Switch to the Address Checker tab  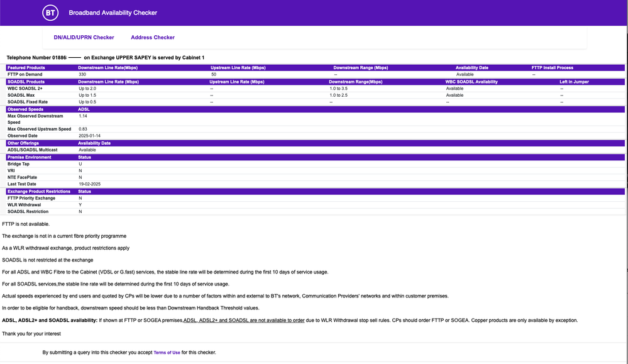[152, 37]
